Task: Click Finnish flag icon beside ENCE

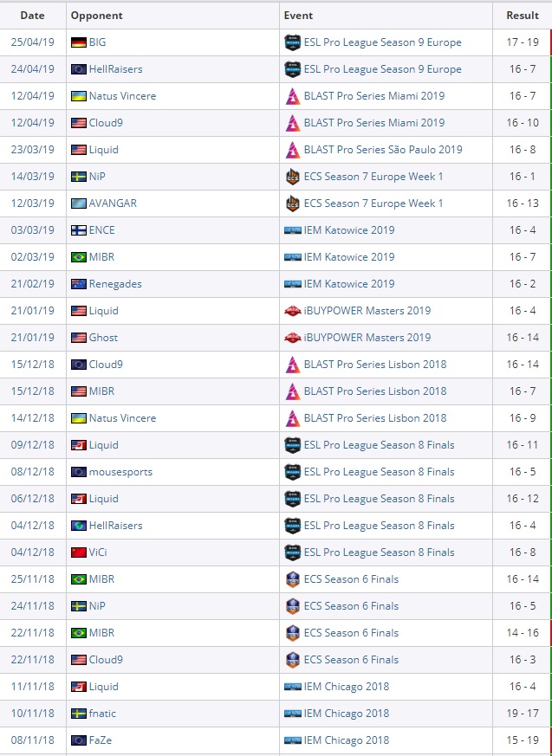Action: pos(79,230)
